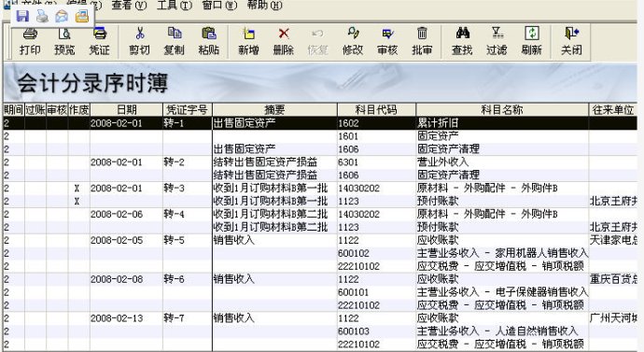This screenshot has width=644, height=352.
Task: Click the 往来单位 column header
Action: click(613, 109)
